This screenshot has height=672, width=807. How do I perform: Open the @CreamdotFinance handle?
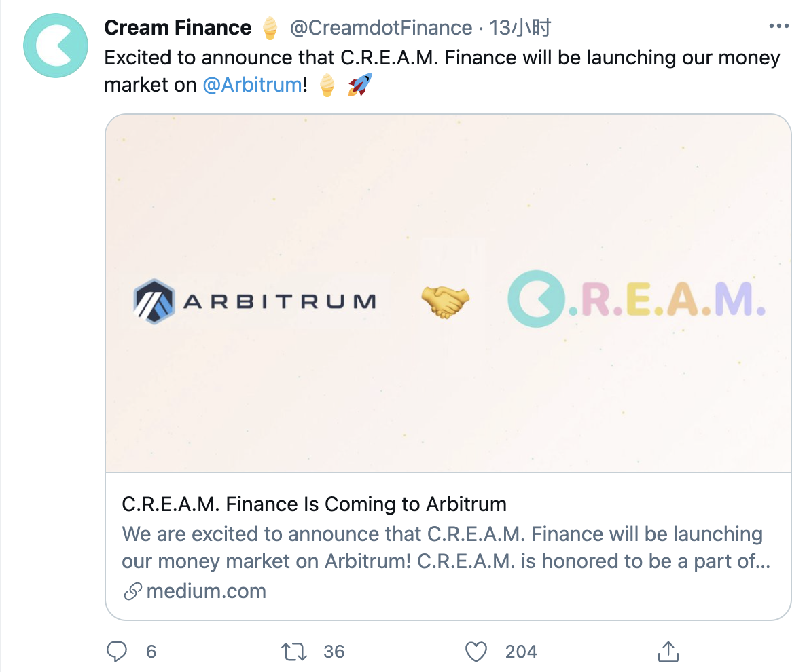(x=381, y=28)
